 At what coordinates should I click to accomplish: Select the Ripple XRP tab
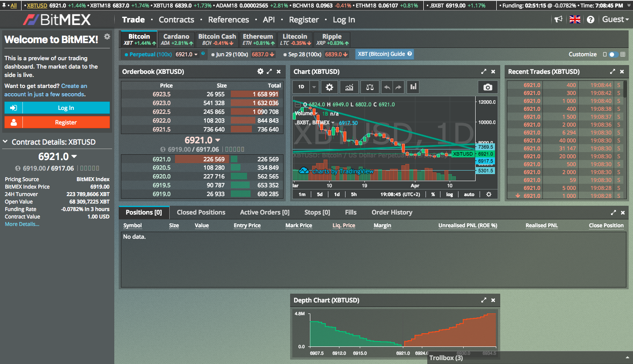pyautogui.click(x=332, y=40)
